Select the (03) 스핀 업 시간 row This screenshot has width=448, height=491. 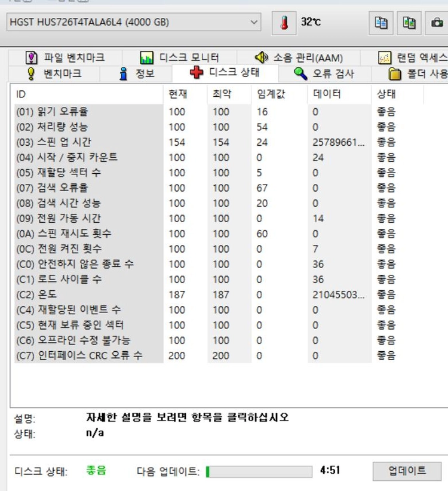(x=219, y=142)
